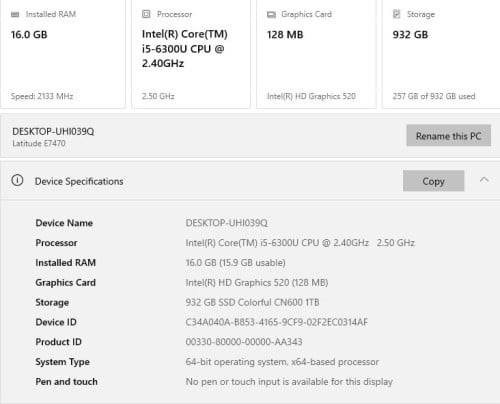Image resolution: width=500 pixels, height=404 pixels.
Task: Click the Rename this PC button
Action: 448,136
